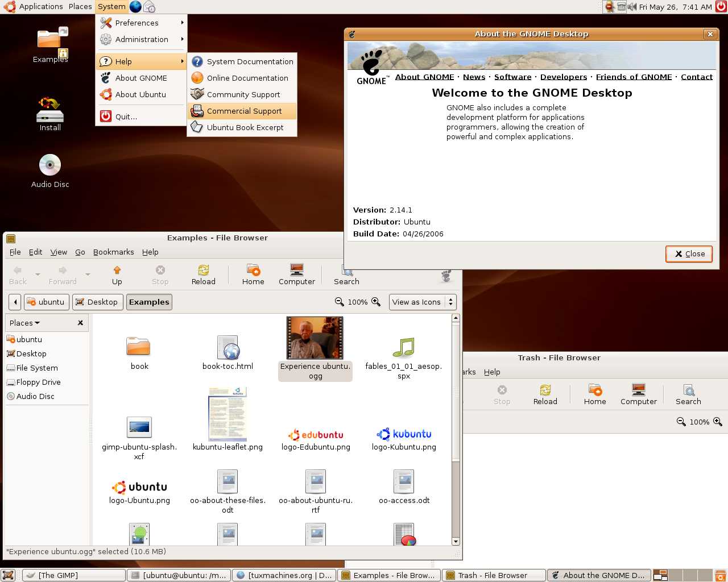Click Search in Examples File Browser toolbar
Image resolution: width=728 pixels, height=582 pixels.
click(x=346, y=275)
